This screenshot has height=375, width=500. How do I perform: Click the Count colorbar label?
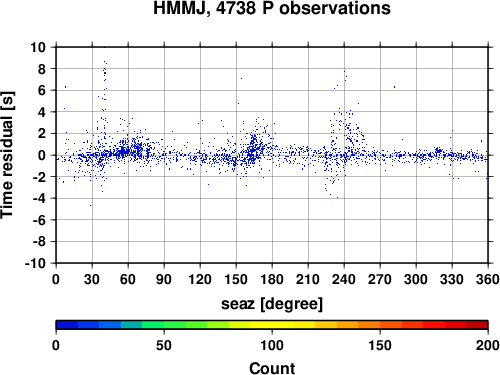pyautogui.click(x=272, y=368)
